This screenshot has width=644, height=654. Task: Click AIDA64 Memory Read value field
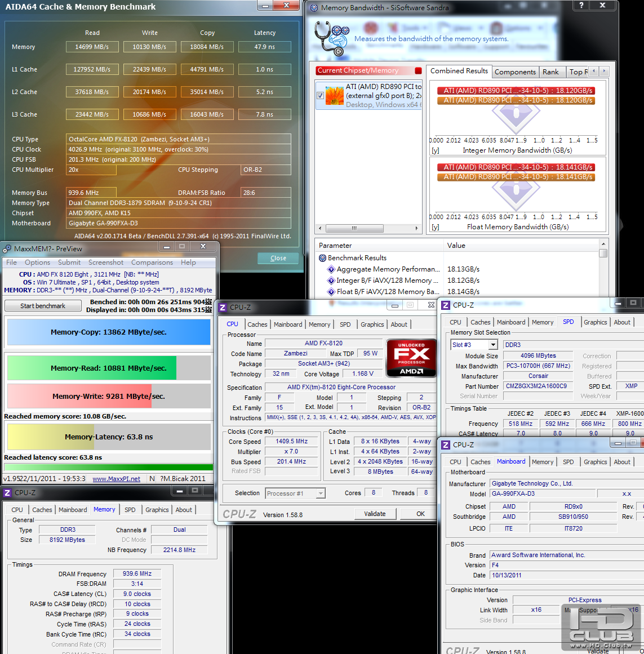click(92, 47)
